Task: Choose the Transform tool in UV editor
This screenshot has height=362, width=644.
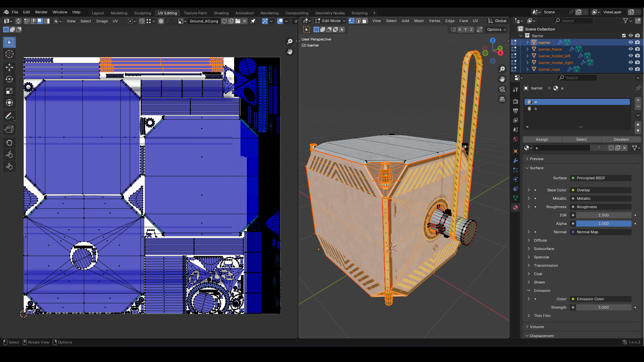Action: (9, 103)
